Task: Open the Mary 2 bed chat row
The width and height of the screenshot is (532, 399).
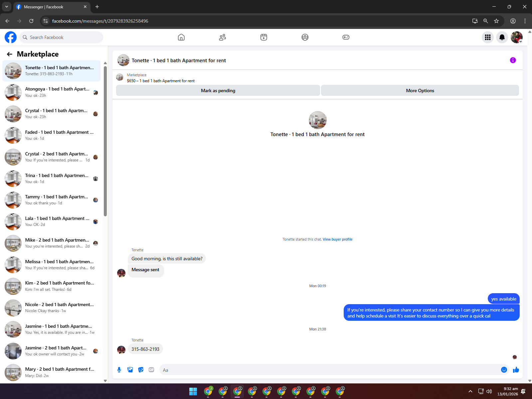Action: 52,372
